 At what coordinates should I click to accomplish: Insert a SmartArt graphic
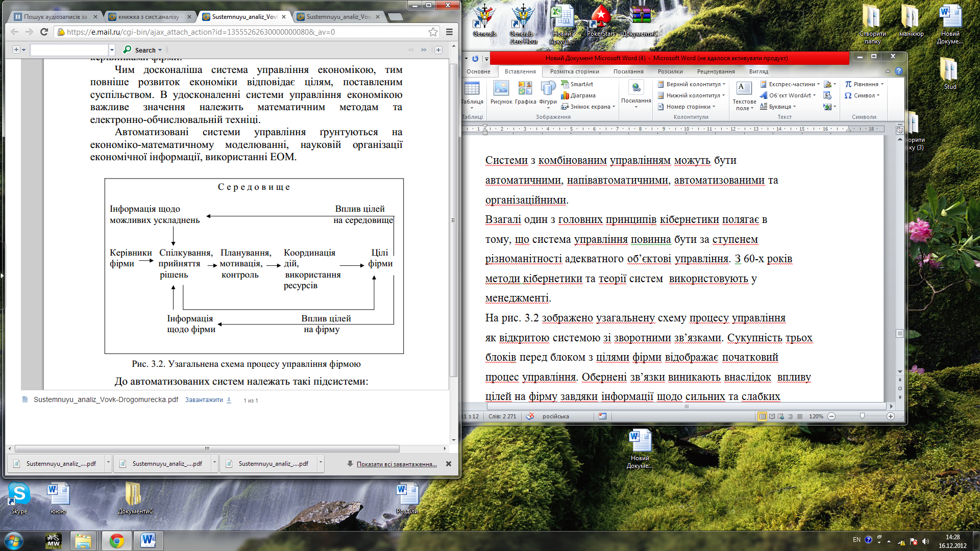tap(577, 84)
